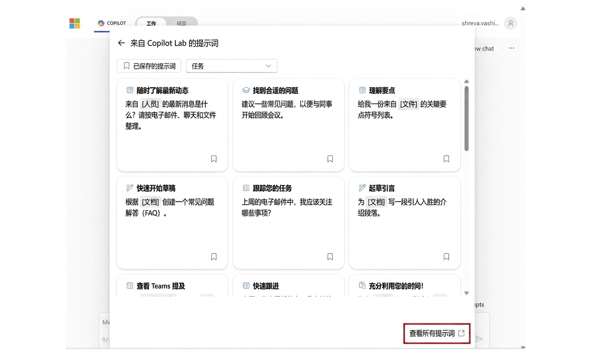Bookmark the 理解要点 prompt
The image size is (594, 364).
click(446, 159)
